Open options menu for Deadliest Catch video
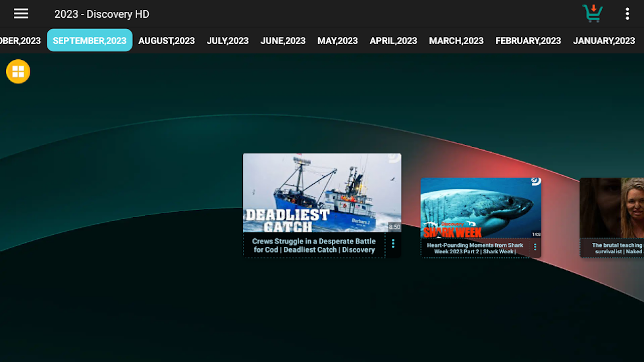The width and height of the screenshot is (644, 362). coord(393,244)
